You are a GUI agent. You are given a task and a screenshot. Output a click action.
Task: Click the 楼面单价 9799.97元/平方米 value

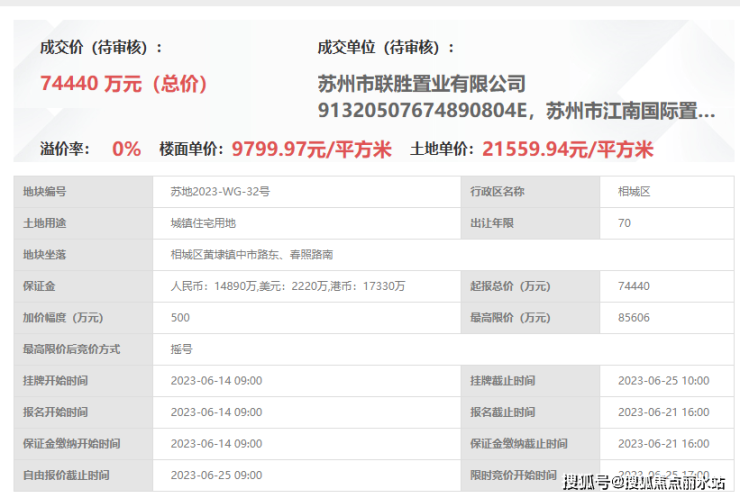[x=311, y=149]
